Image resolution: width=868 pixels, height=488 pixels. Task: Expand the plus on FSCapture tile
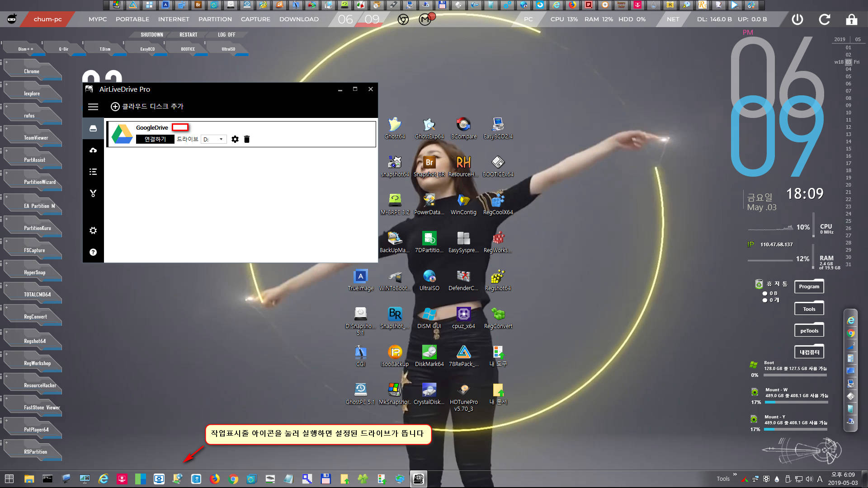click(x=6, y=241)
